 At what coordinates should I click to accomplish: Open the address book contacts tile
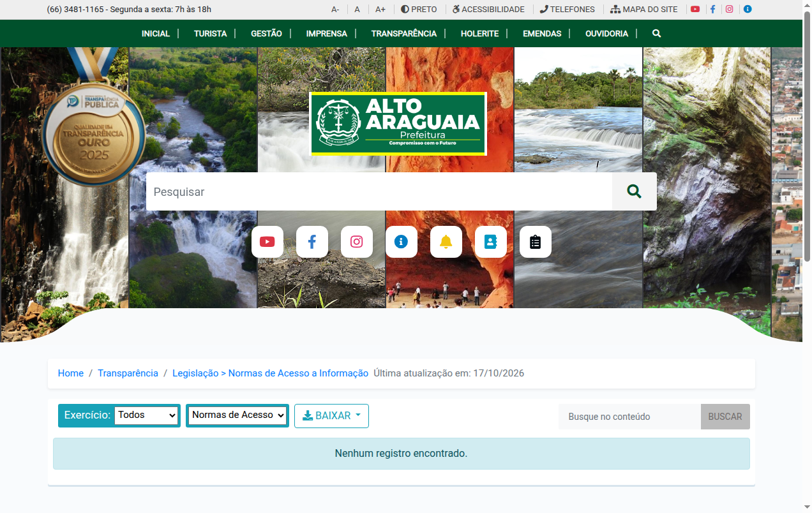(491, 242)
